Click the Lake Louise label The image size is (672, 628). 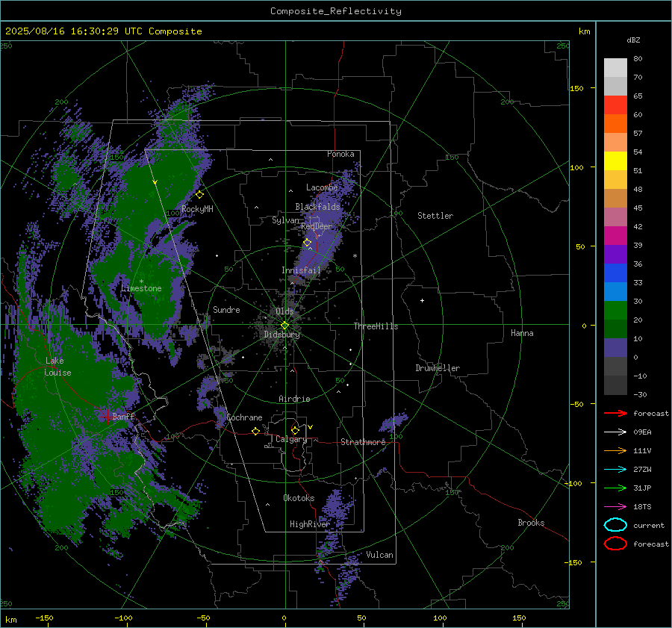pyautogui.click(x=57, y=367)
